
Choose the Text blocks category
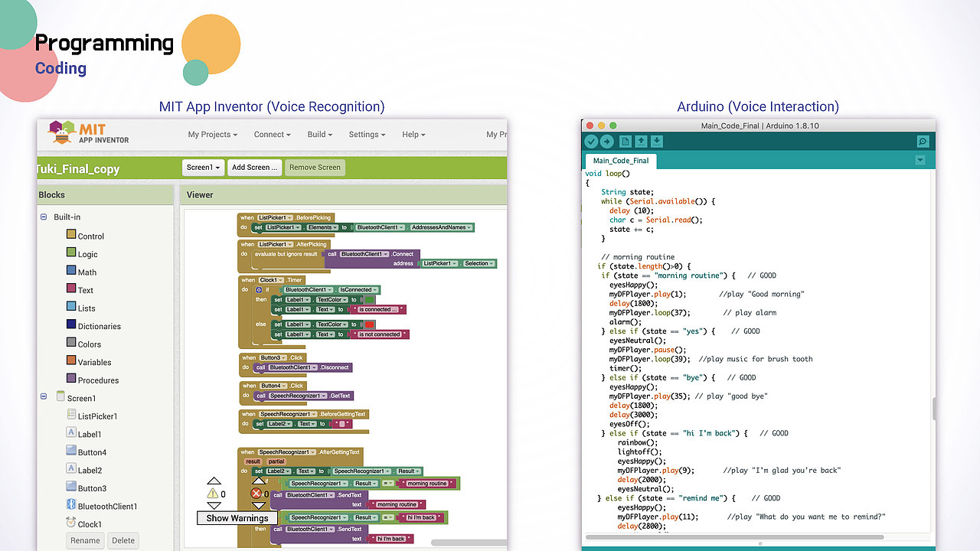[80, 290]
